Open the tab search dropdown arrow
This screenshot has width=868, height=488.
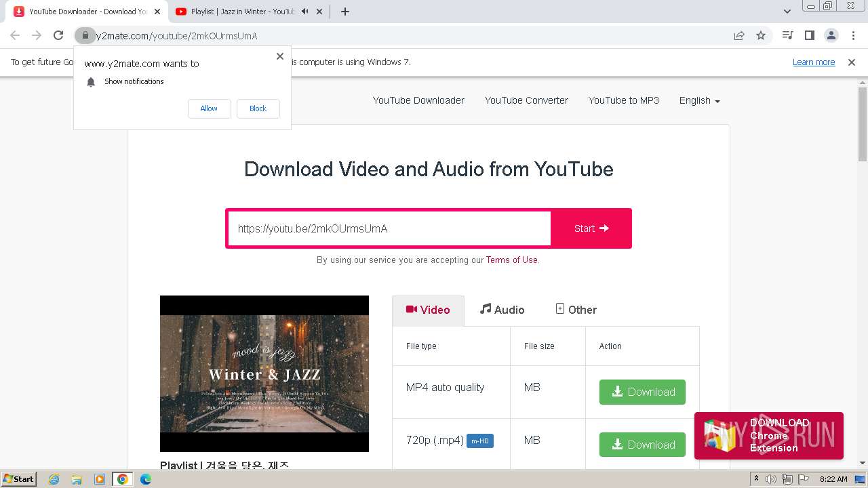pyautogui.click(x=787, y=12)
